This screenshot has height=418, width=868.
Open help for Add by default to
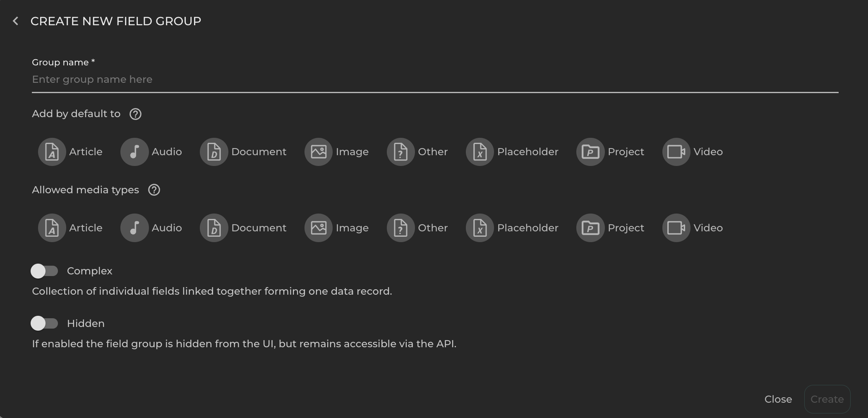tap(135, 114)
